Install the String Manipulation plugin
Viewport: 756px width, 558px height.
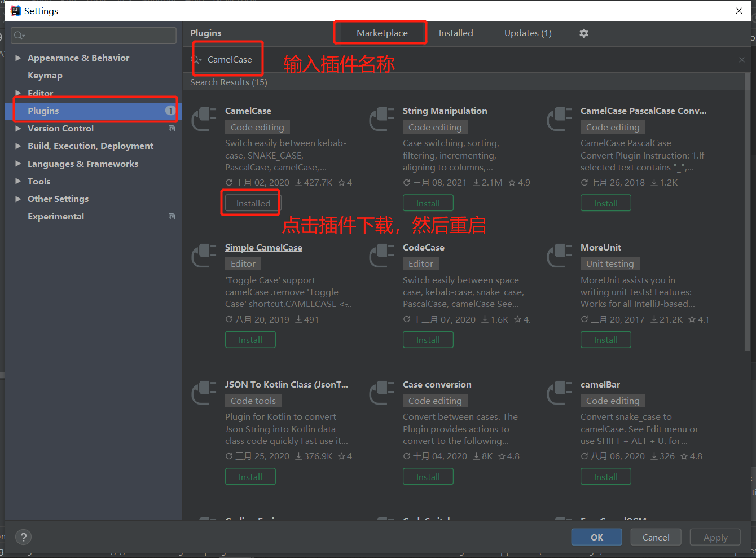click(x=428, y=203)
